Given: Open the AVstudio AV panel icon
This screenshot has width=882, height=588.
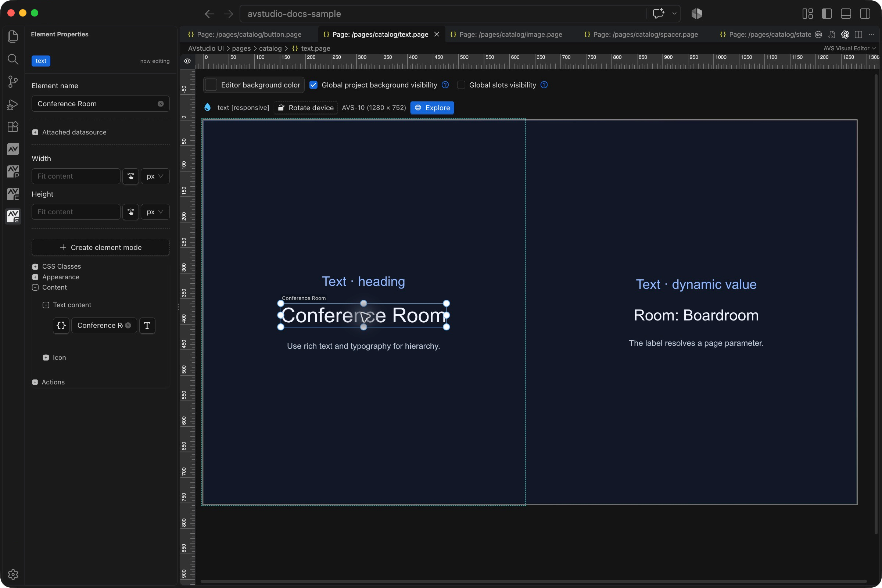Looking at the screenshot, I should (x=13, y=149).
